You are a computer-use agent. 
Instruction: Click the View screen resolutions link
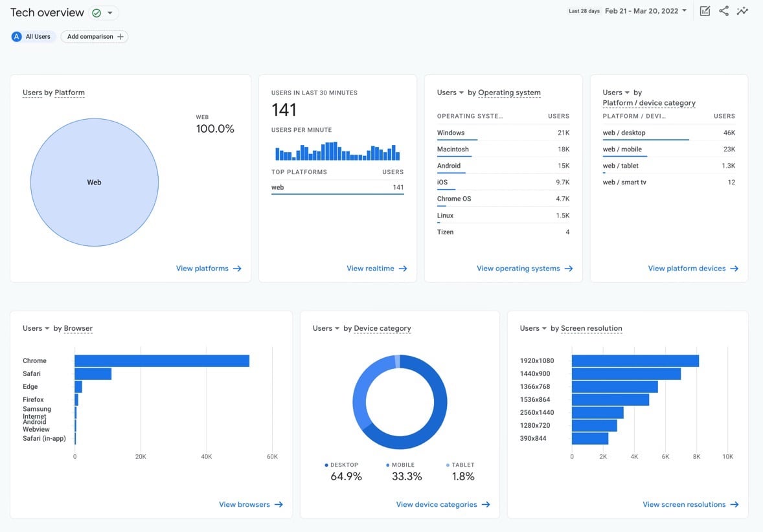[x=684, y=505]
